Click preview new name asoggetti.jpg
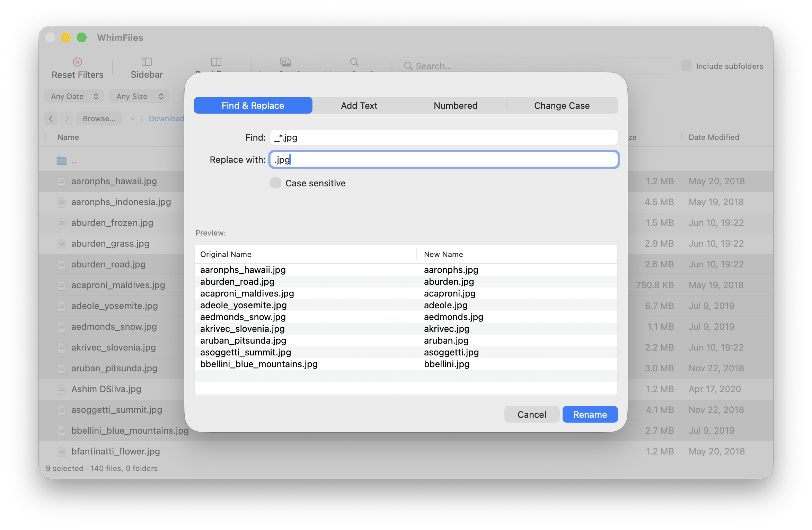812x530 pixels. [x=451, y=352]
